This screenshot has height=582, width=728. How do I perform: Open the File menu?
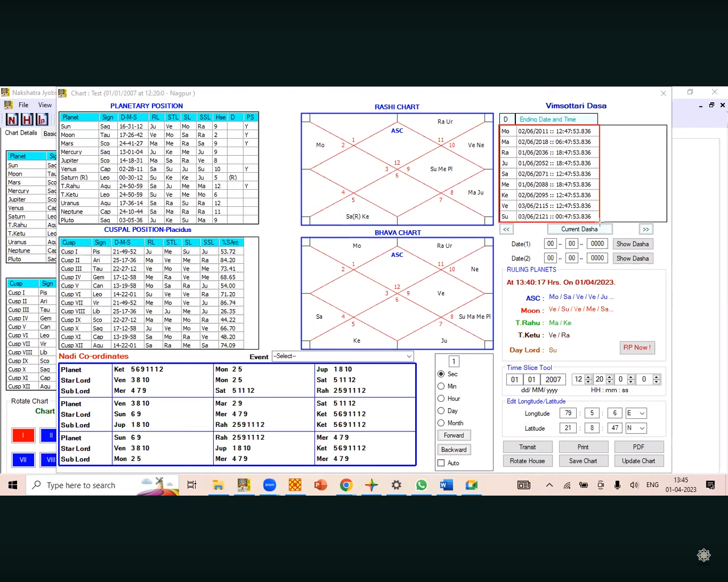pos(23,105)
